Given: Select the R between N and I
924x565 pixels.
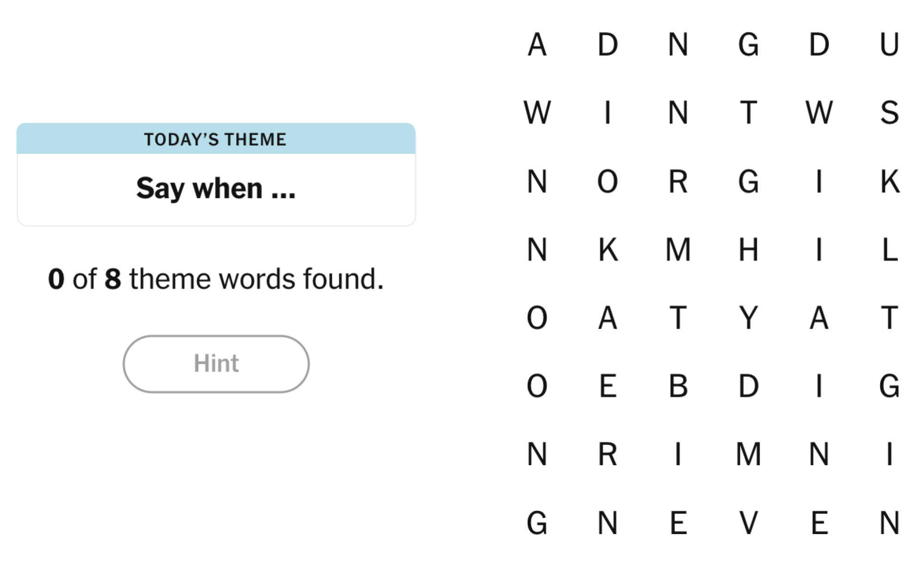Looking at the screenshot, I should (x=608, y=454).
